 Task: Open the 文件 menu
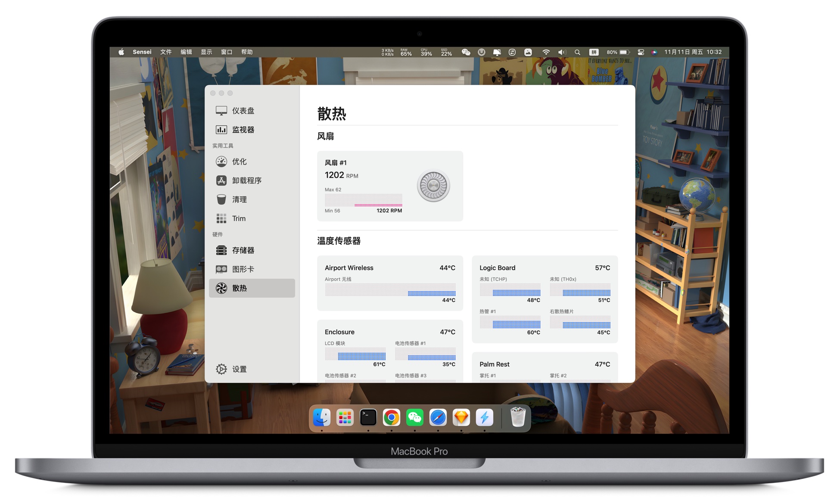[x=166, y=52]
